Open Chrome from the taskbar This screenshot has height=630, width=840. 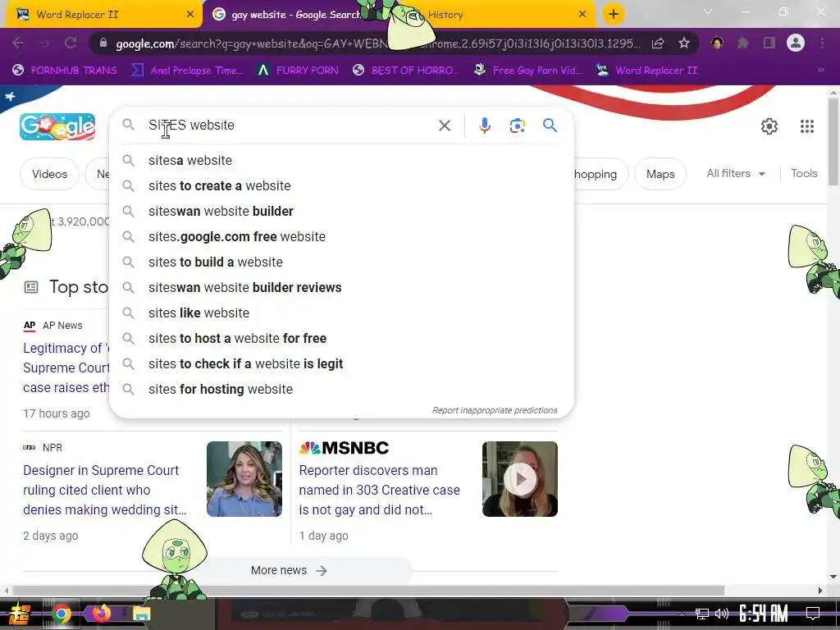(x=61, y=614)
